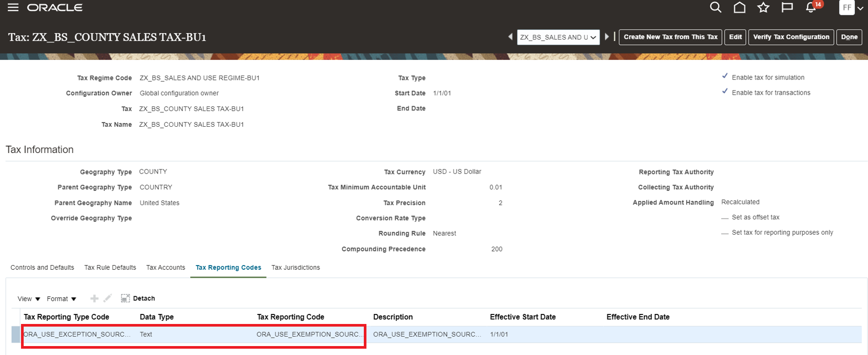Click Create New Tax from This Tax
Screen dimensions: 868x355
point(670,37)
